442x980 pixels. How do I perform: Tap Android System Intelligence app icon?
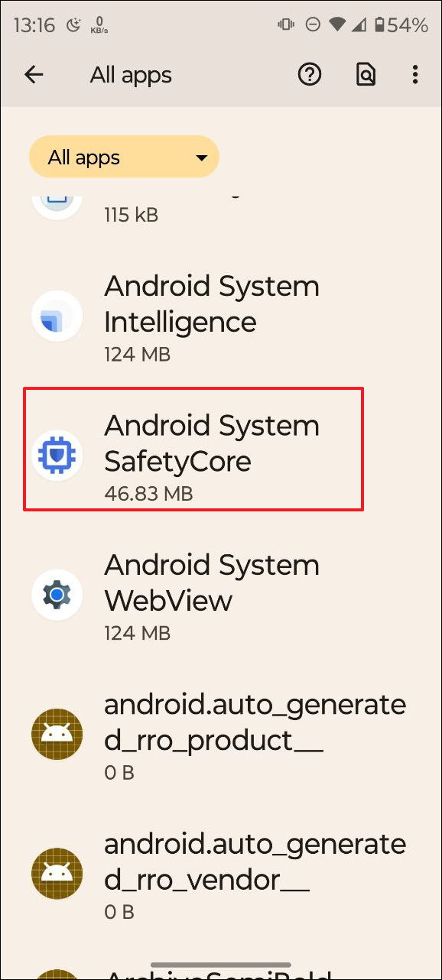(57, 316)
